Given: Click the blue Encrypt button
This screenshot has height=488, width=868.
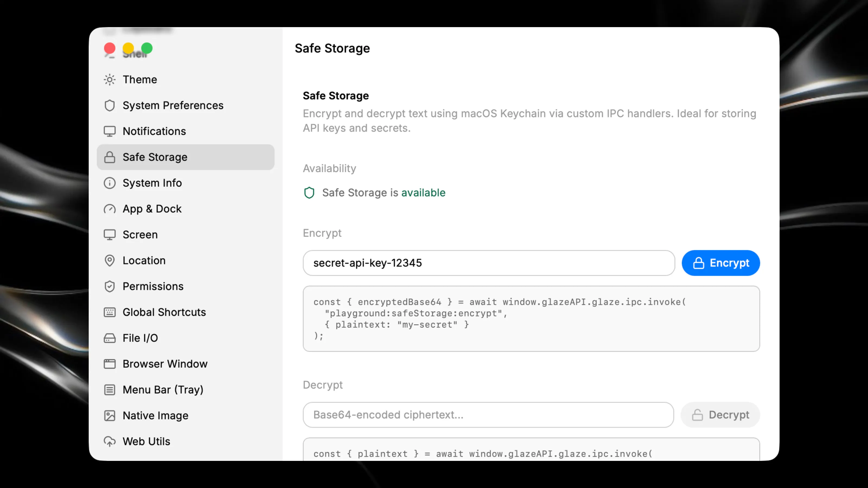Looking at the screenshot, I should [721, 263].
